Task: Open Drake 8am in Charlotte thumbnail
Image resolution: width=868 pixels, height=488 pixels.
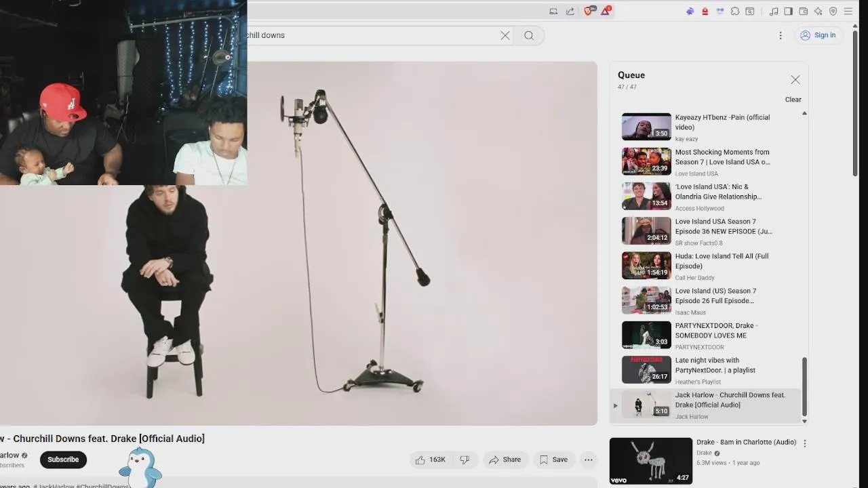Action: pyautogui.click(x=651, y=461)
